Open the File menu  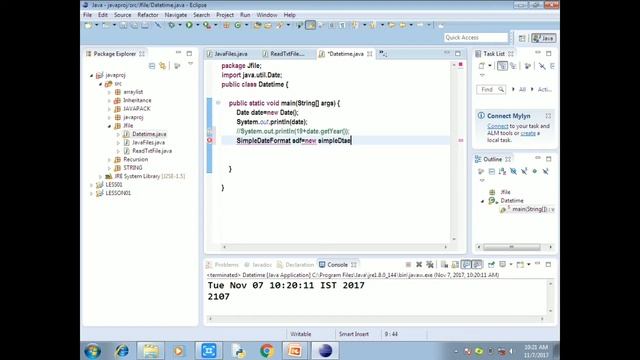pos(87,15)
